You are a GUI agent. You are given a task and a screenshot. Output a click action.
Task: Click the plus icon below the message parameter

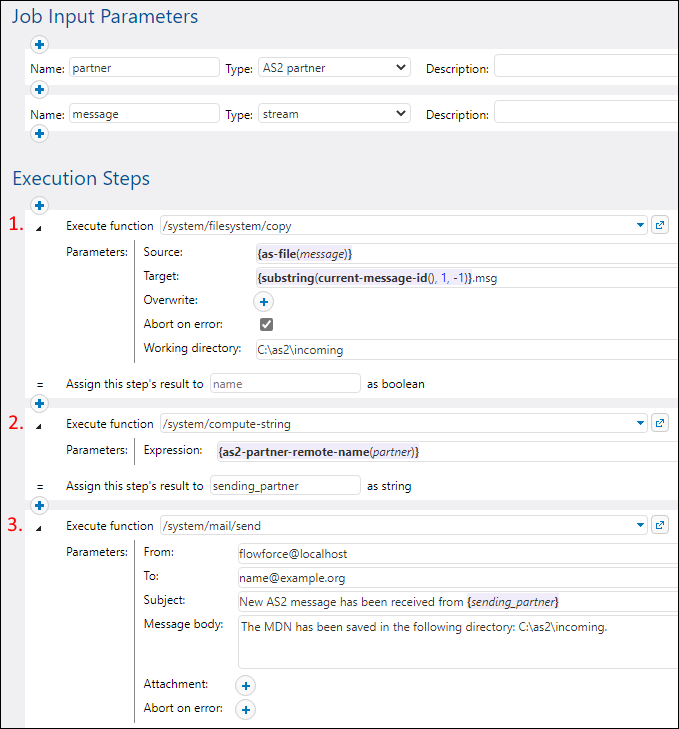tap(40, 134)
